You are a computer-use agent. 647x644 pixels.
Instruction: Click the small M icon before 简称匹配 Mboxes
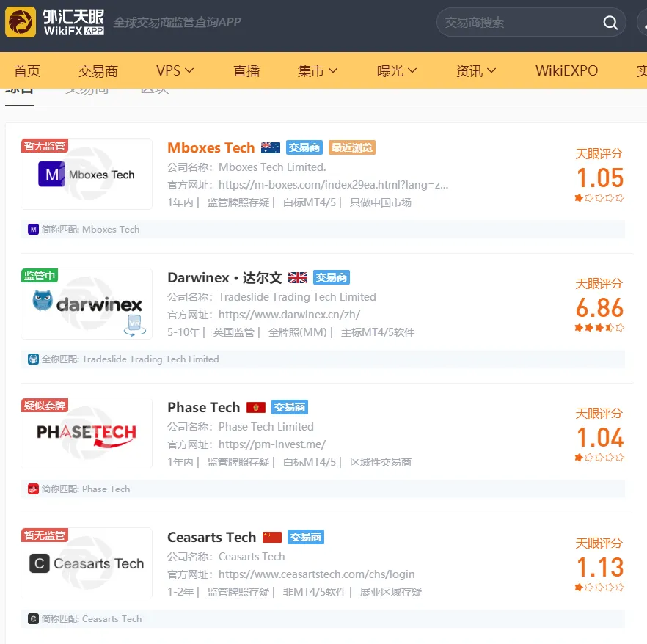point(34,230)
